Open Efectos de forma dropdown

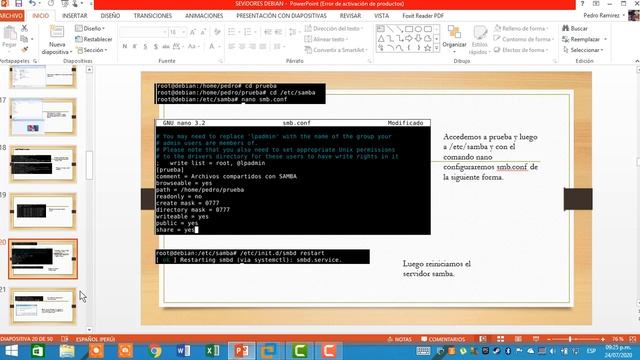pos(522,50)
